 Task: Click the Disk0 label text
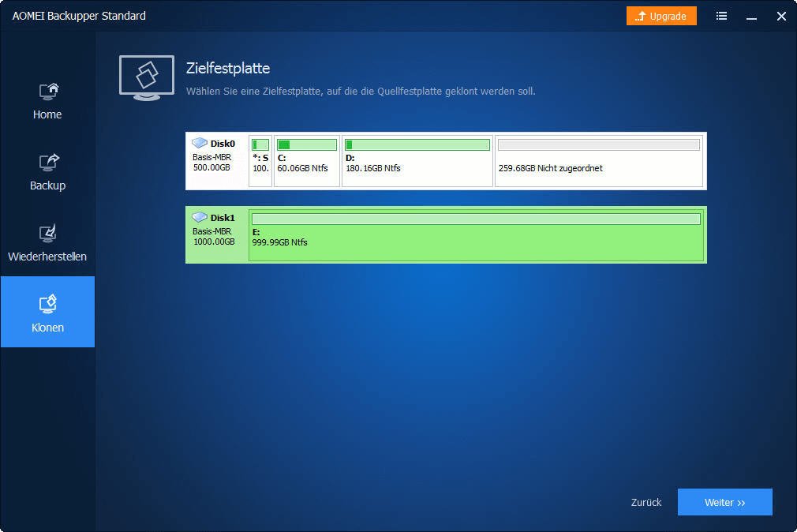(223, 144)
